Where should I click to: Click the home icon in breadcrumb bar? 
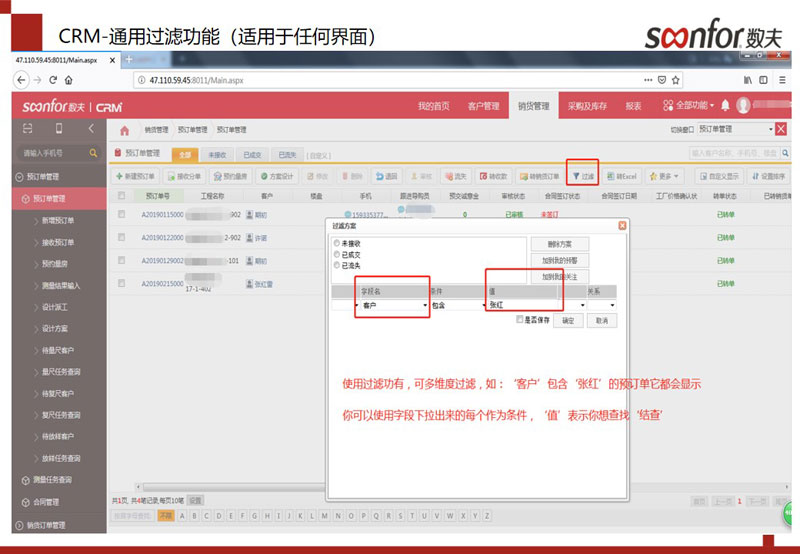[x=124, y=130]
